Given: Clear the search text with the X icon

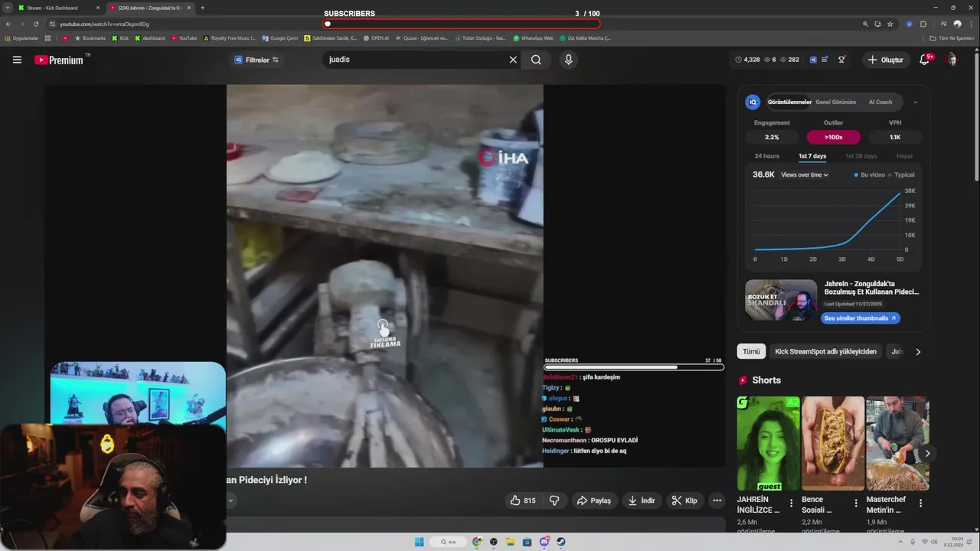Looking at the screenshot, I should click(513, 60).
